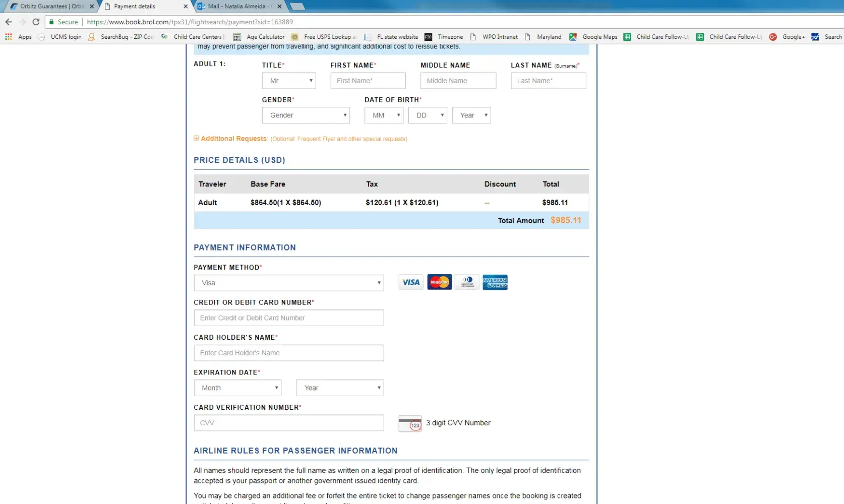Viewport: 844px width, 504px height.
Task: Open the WPO Intranet bookmark
Action: [x=494, y=37]
